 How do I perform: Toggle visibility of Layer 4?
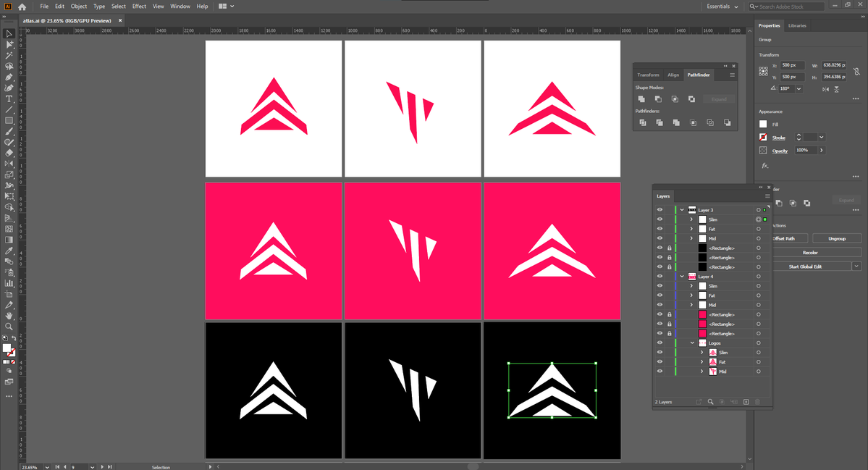tap(660, 276)
